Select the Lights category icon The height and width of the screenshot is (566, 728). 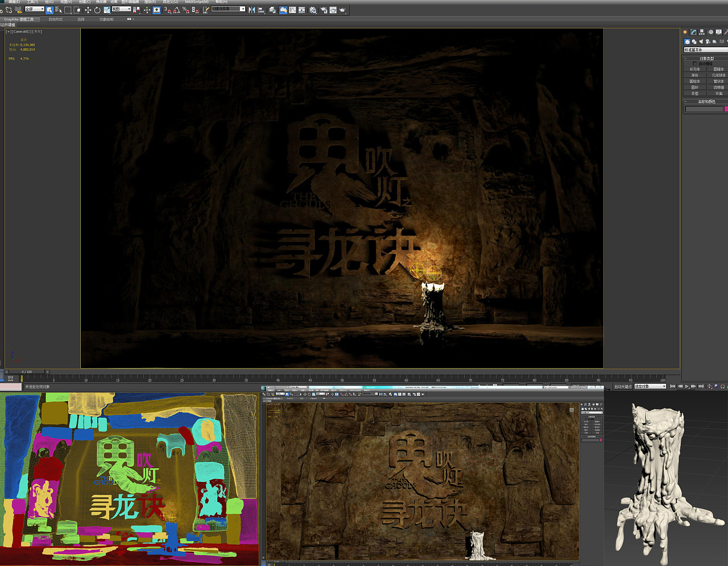tap(701, 42)
